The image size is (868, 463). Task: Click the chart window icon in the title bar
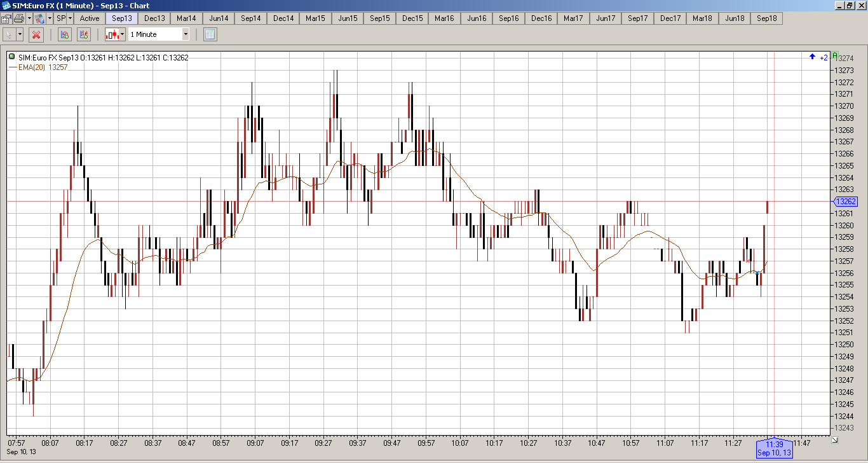click(x=6, y=5)
